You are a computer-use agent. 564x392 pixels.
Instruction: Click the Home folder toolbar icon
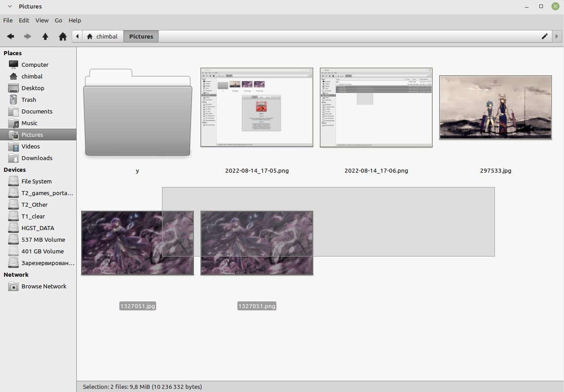(x=63, y=36)
